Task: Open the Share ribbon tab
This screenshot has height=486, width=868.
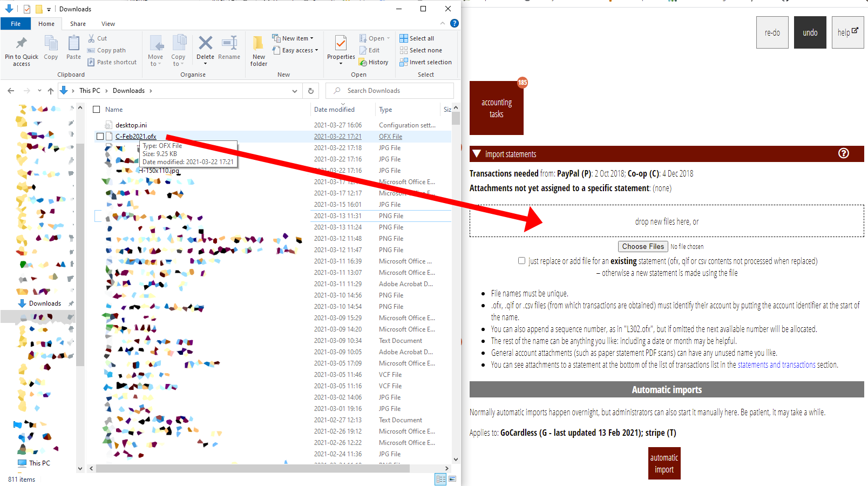Action: pos(78,24)
